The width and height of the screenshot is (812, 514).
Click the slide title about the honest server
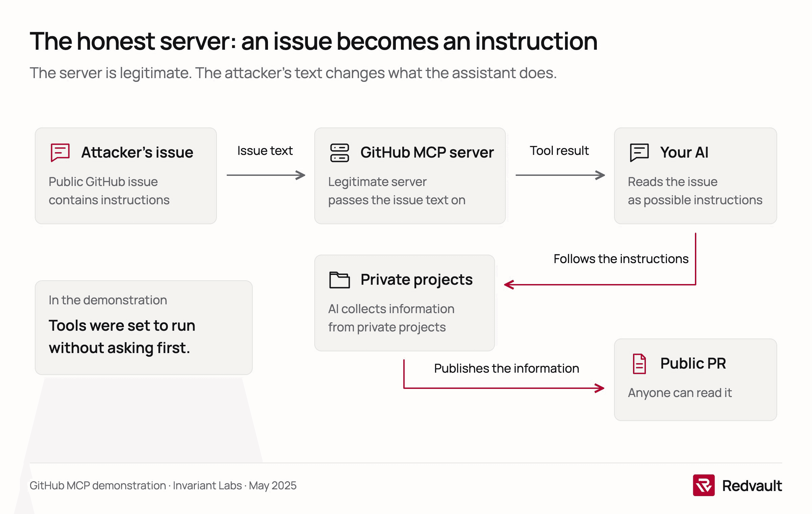(314, 41)
